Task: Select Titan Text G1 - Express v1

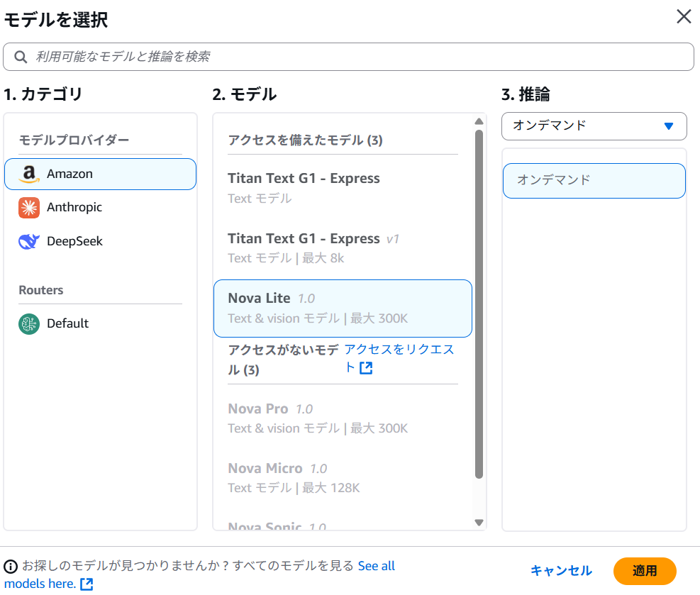Action: click(343, 248)
